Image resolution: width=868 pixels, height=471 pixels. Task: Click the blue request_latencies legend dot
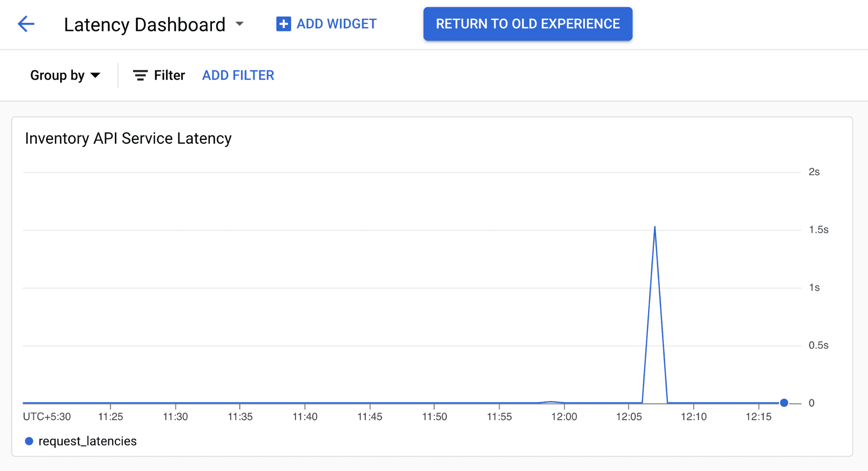[x=29, y=441]
